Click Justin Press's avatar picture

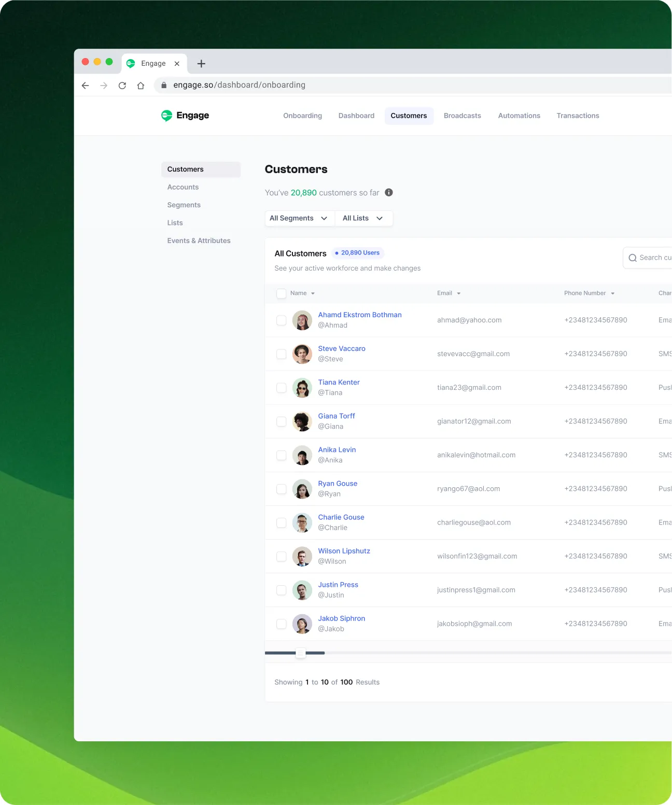[302, 590]
